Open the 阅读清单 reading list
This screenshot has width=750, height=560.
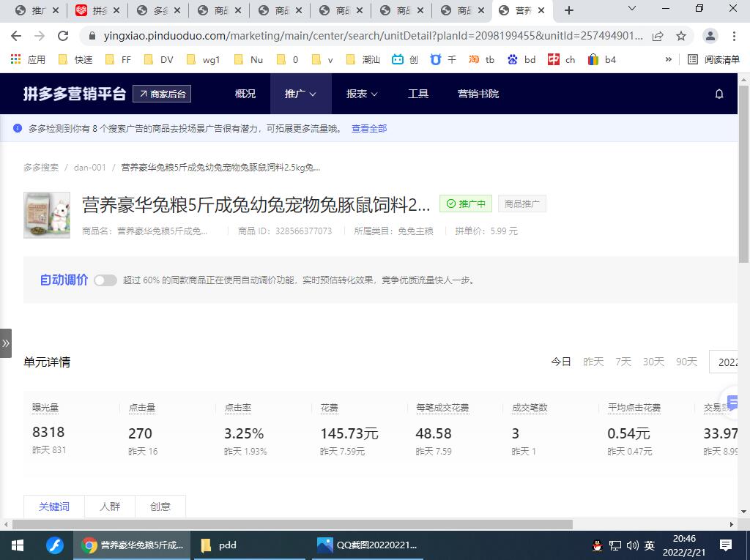713,59
